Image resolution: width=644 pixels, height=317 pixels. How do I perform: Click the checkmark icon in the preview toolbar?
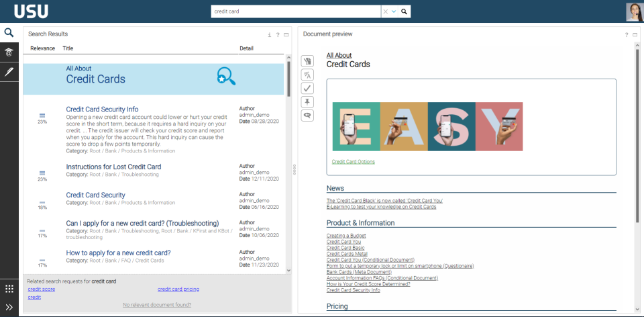(307, 89)
